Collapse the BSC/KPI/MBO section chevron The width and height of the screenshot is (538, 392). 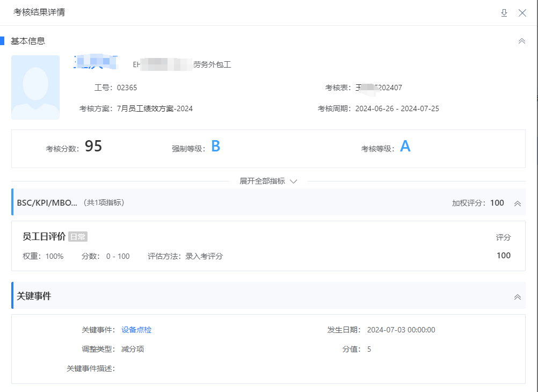[517, 204]
